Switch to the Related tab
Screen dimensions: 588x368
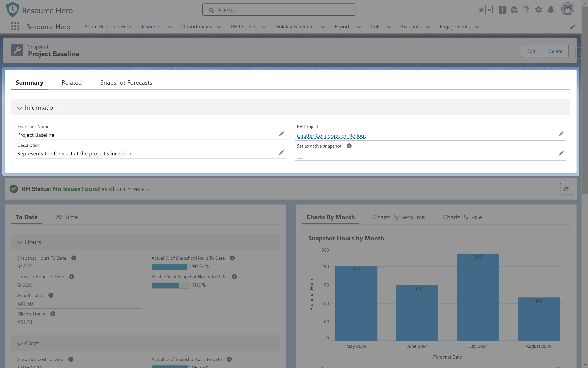pyautogui.click(x=72, y=82)
